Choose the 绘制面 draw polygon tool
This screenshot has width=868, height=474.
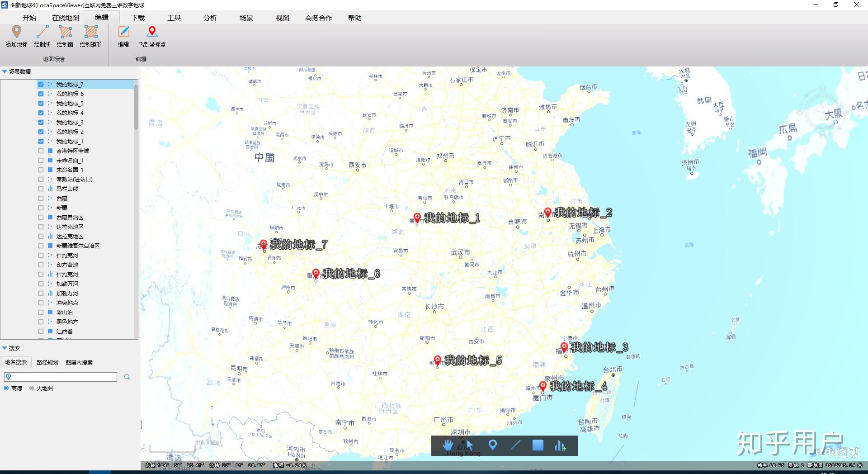(65, 36)
